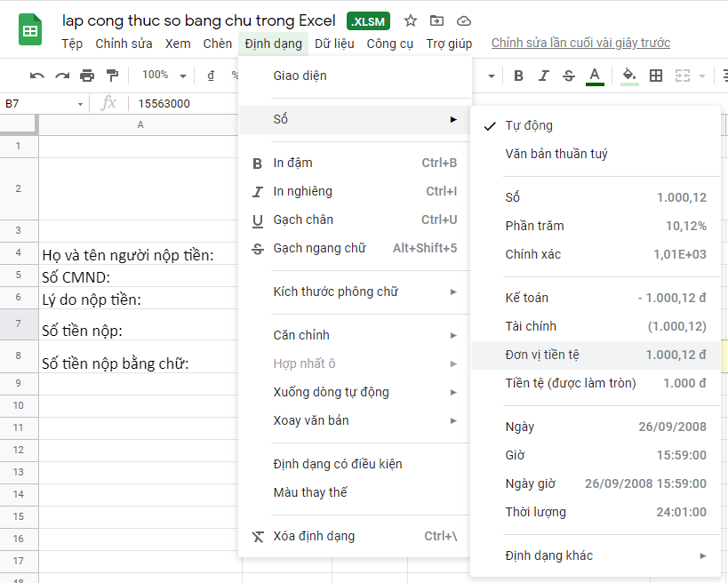Click the Merge cells icon
The width and height of the screenshot is (728, 583).
click(683, 76)
